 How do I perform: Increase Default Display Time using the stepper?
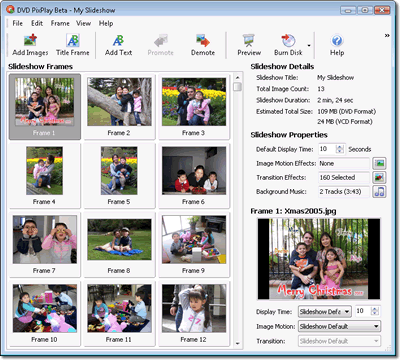[340, 147]
